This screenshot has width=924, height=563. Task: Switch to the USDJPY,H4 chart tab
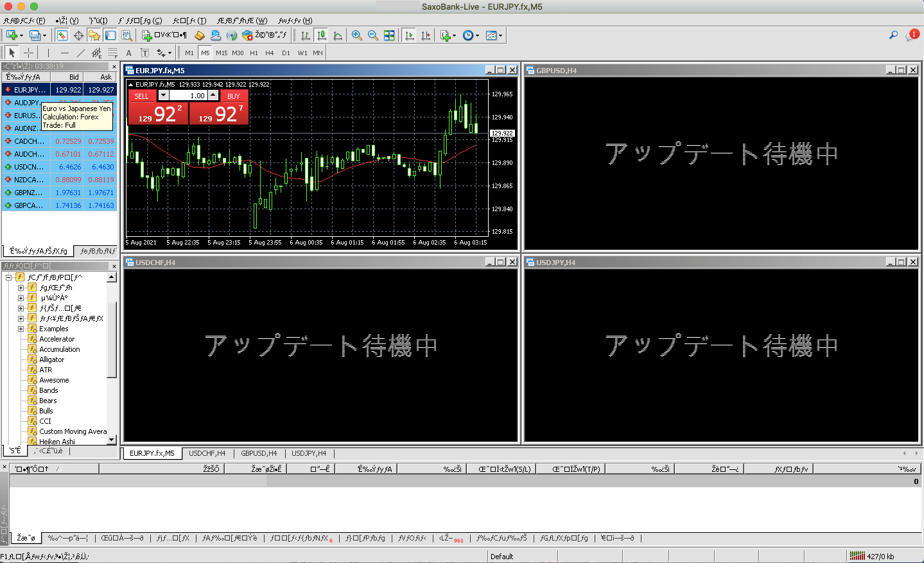tap(309, 453)
